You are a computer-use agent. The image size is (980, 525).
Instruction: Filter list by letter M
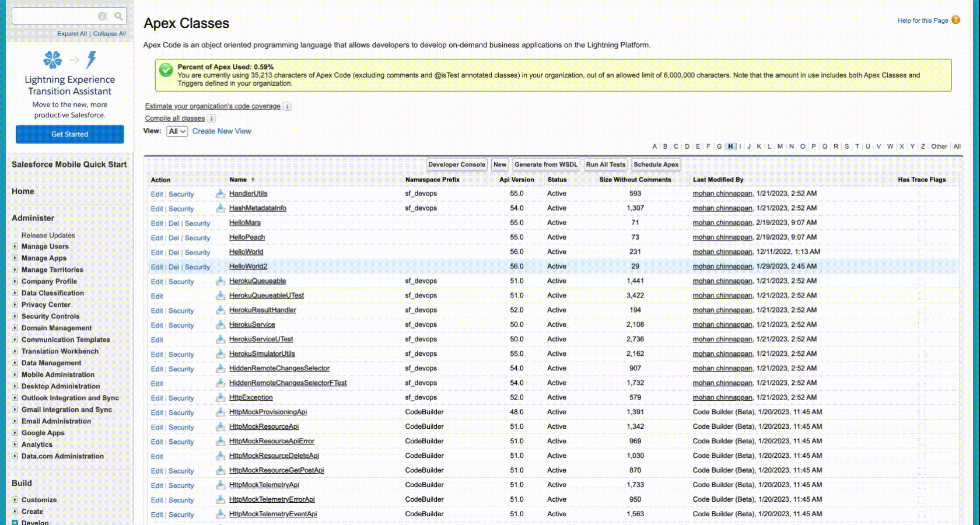coord(780,146)
